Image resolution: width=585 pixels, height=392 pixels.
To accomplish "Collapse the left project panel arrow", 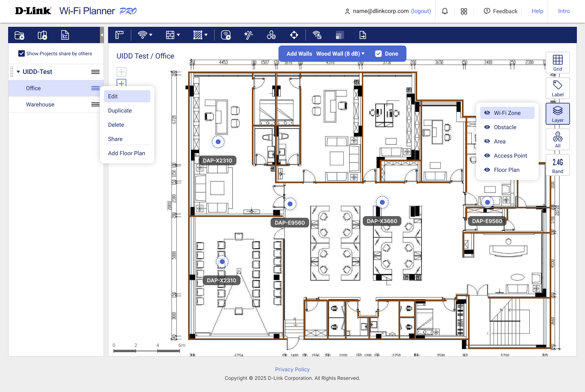I will 102,35.
